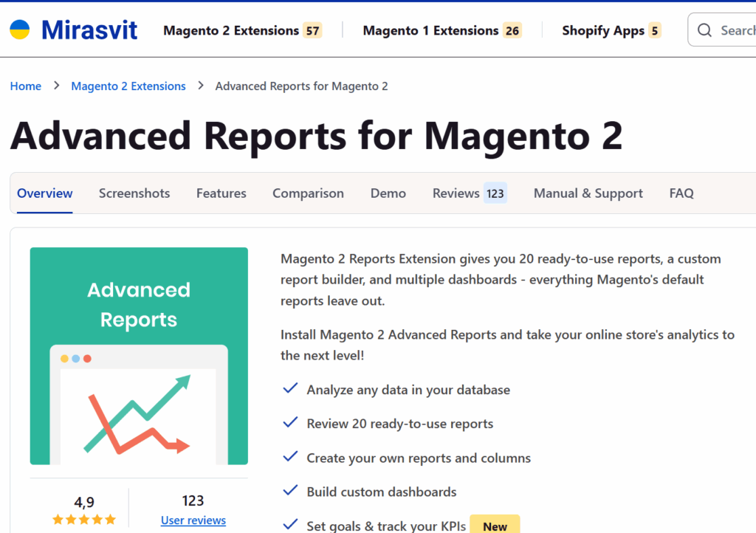Screen dimensions: 756x533
Task: Switch to the Screenshots tab
Action: point(134,193)
